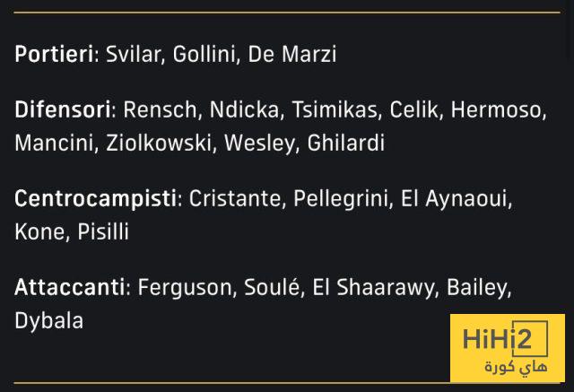Select the name Ndicka

click(244, 110)
